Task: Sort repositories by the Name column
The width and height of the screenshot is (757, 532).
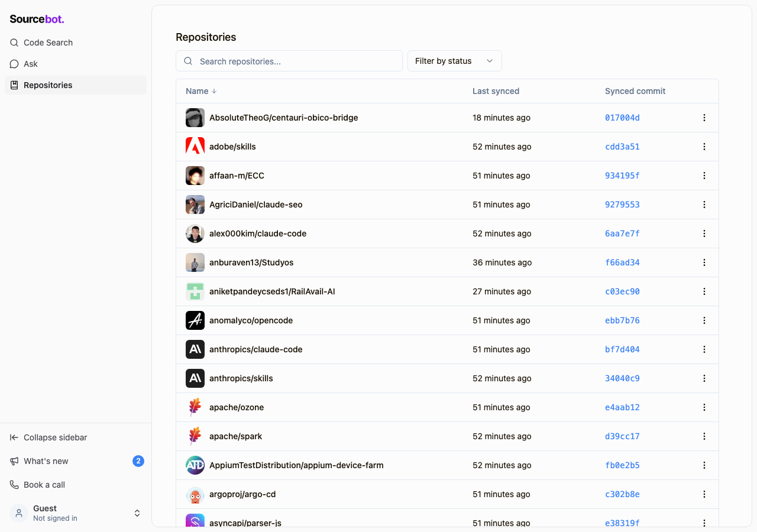Action: click(x=201, y=91)
